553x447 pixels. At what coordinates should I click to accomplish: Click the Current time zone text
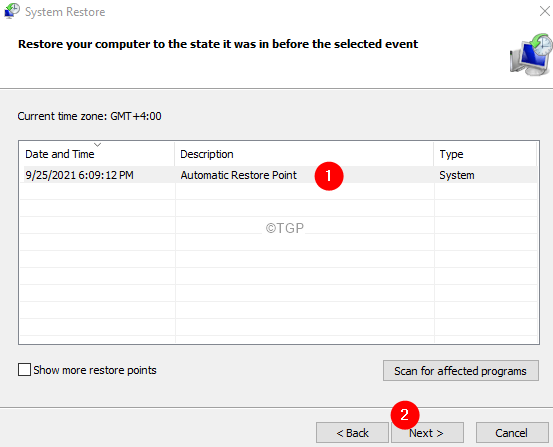tap(90, 116)
